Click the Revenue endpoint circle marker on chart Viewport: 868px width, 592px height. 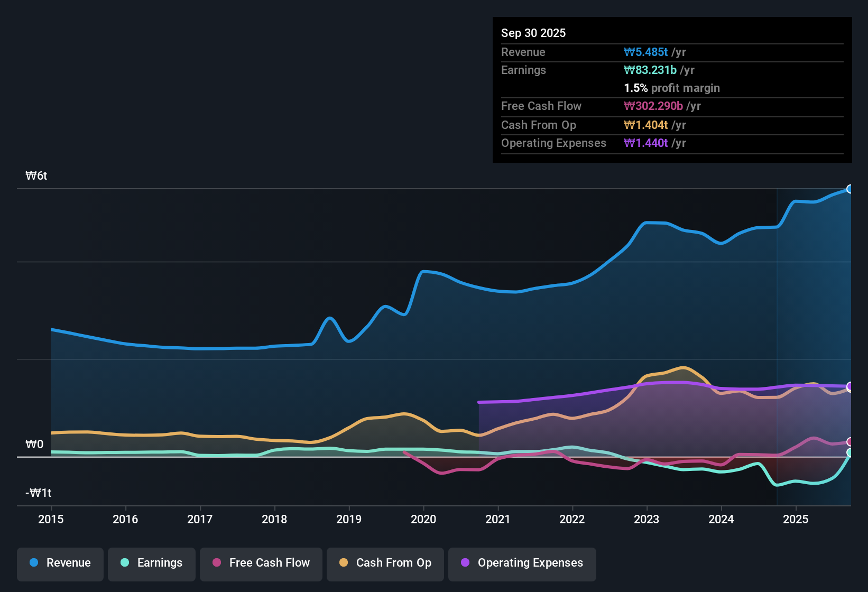point(851,189)
